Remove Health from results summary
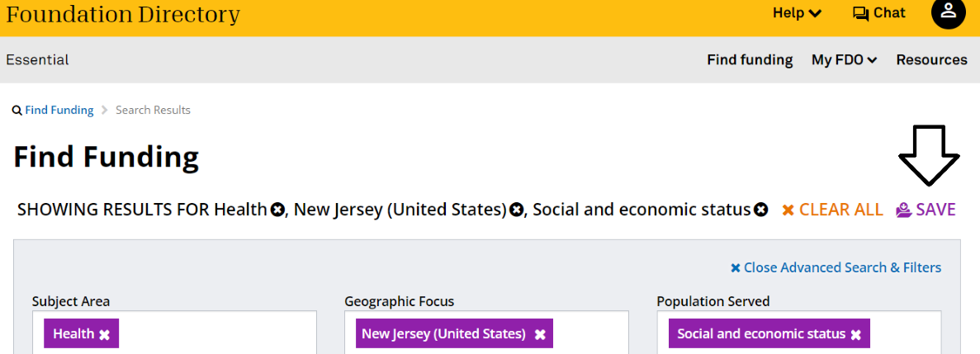Image resolution: width=980 pixels, height=354 pixels. tap(277, 210)
